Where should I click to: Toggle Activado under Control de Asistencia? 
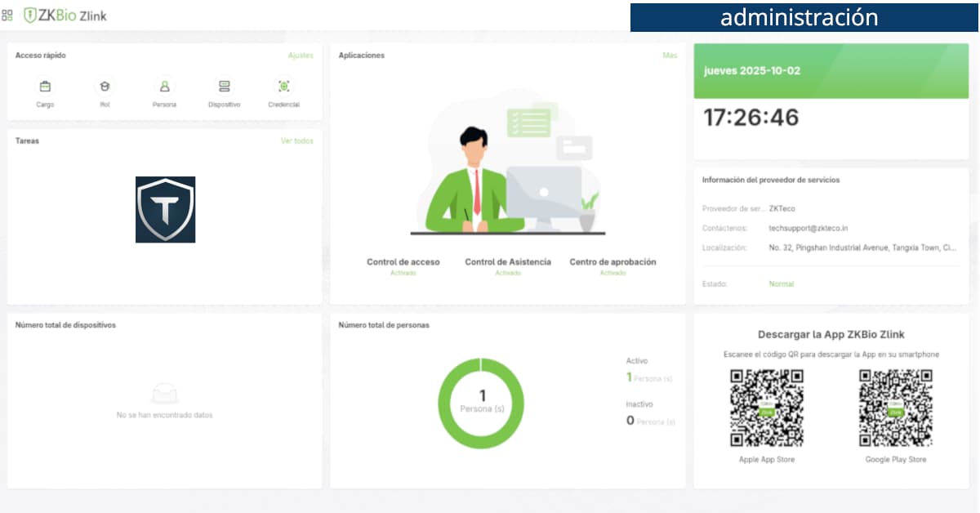(x=507, y=273)
